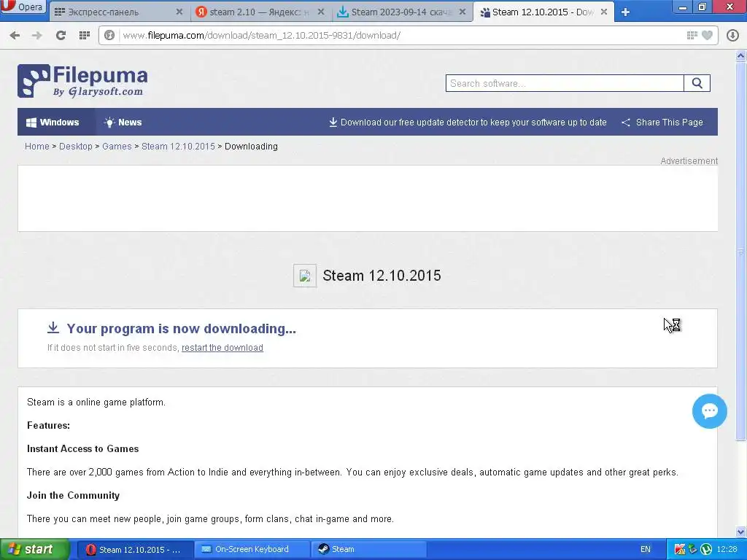The width and height of the screenshot is (747, 560).
Task: Click the search magnifier button
Action: [x=697, y=83]
